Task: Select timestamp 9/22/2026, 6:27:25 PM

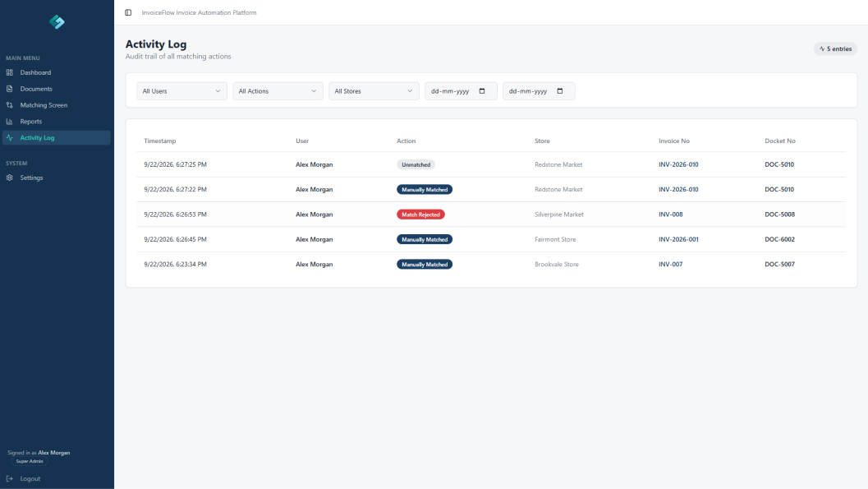Action: click(x=176, y=164)
